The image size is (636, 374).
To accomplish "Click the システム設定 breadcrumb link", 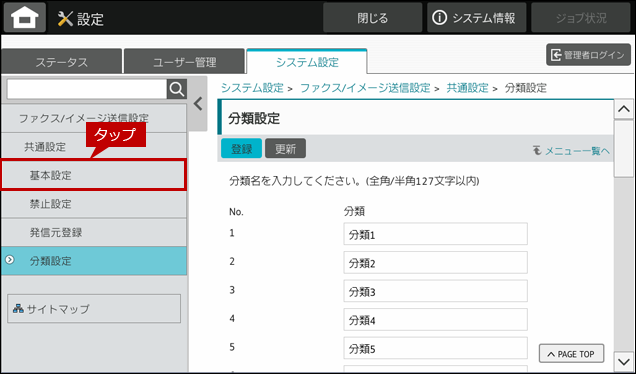I will click(252, 88).
